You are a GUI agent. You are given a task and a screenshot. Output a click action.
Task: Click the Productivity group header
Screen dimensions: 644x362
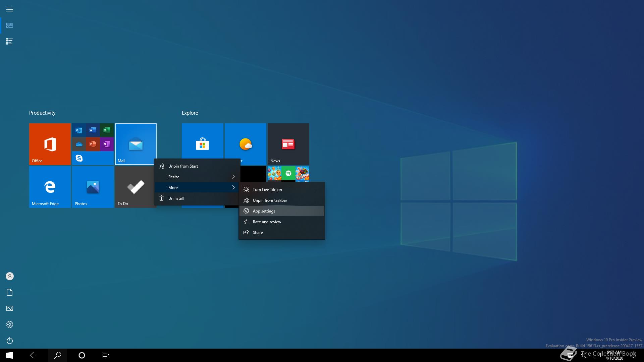click(x=42, y=113)
